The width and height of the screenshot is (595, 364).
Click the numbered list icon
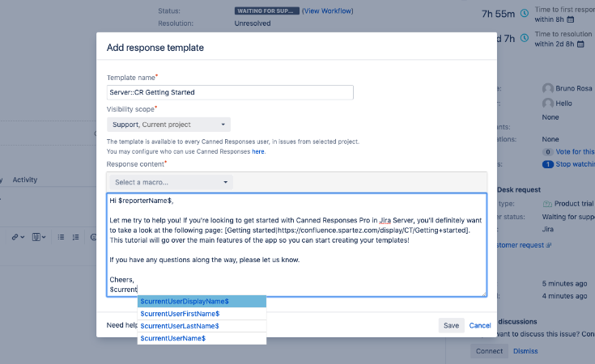pos(75,237)
